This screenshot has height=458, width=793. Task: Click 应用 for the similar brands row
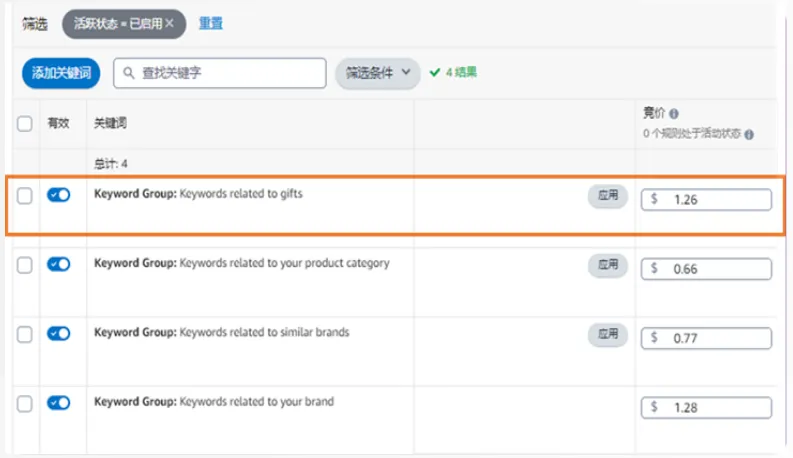point(607,334)
